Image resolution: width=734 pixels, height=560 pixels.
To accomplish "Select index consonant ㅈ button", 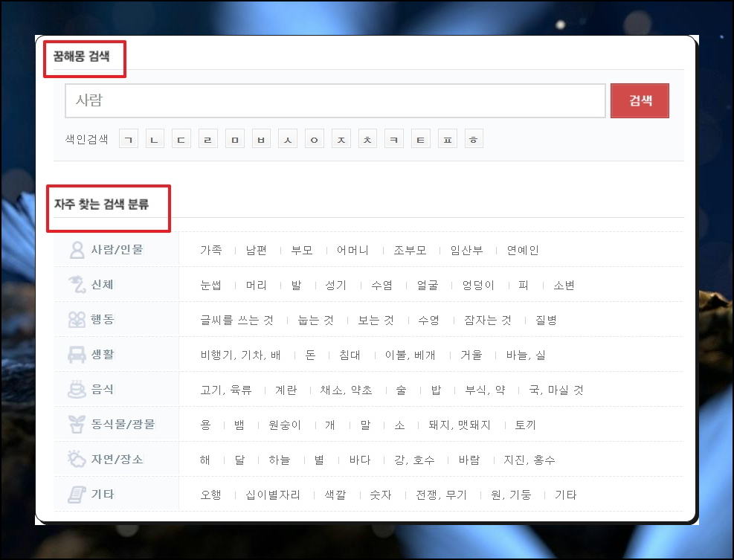I will tap(341, 139).
